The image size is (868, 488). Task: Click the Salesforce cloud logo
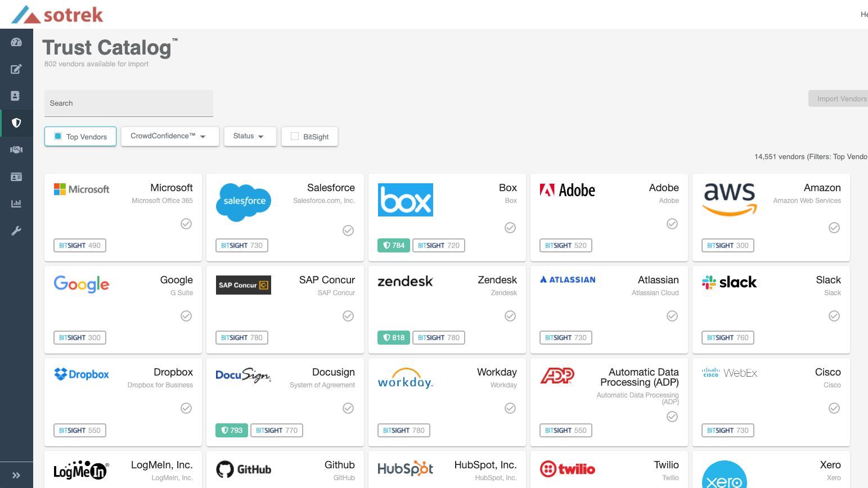[244, 202]
